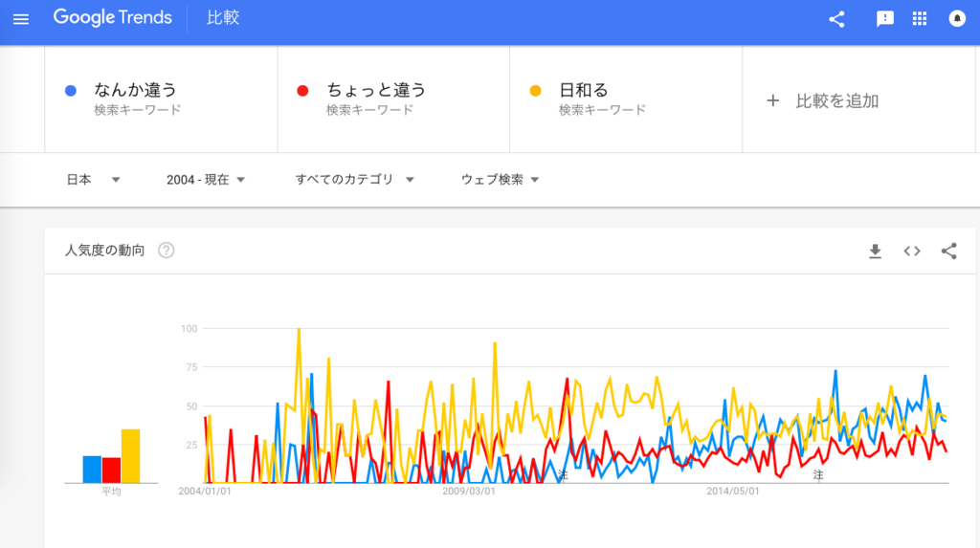
Task: Open the send feedback icon
Action: click(x=884, y=19)
